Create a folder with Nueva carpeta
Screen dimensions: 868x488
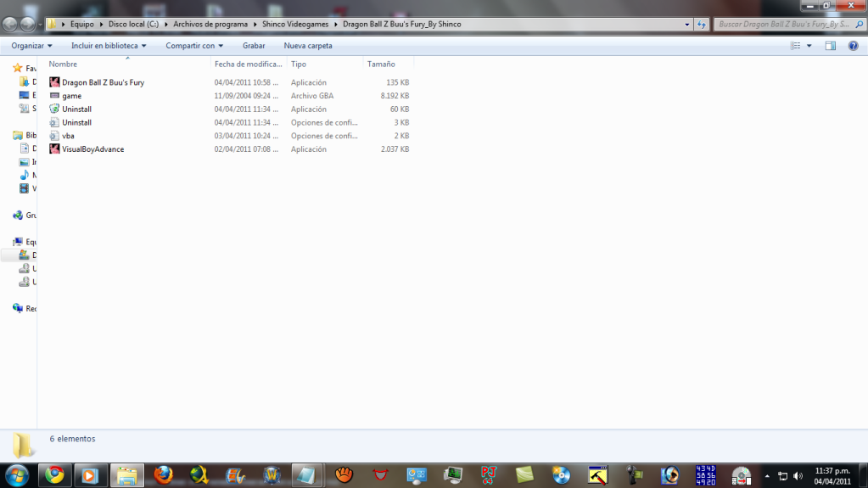[x=308, y=46]
